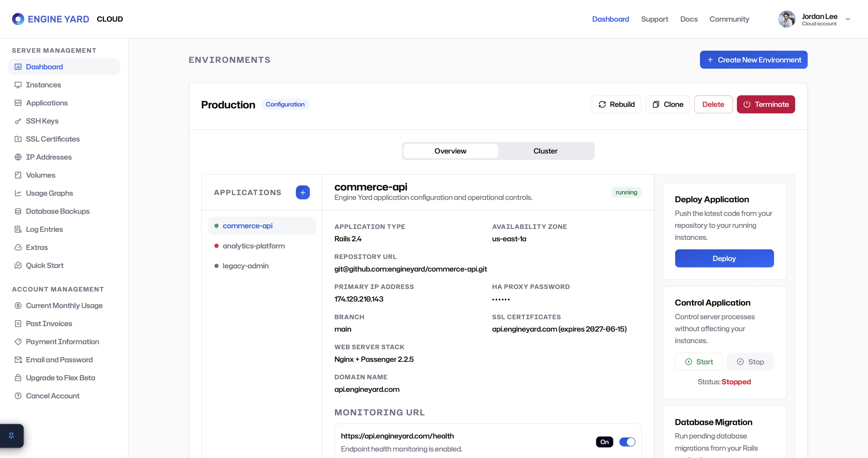Viewport: 868px width, 458px height.
Task: Select commerce-api in applications list
Action: (262, 226)
